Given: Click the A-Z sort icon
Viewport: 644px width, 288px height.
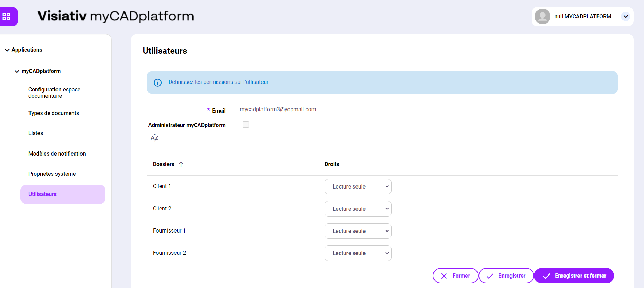Looking at the screenshot, I should point(154,138).
